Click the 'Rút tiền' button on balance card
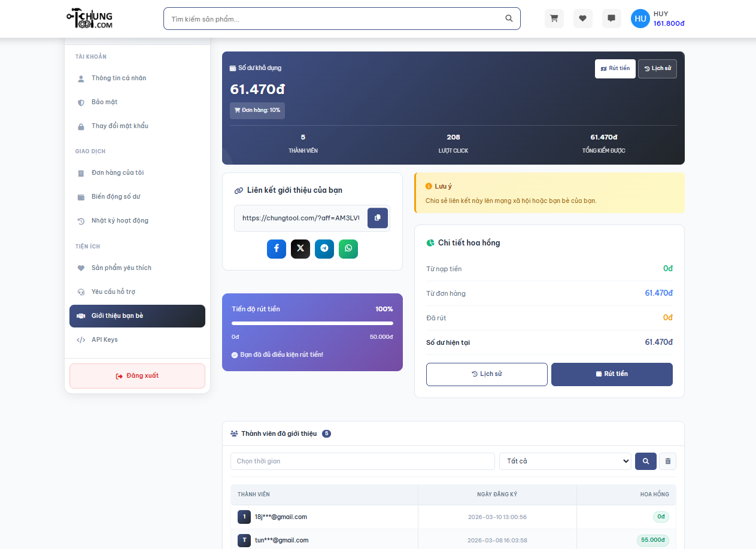This screenshot has width=756, height=549. [x=615, y=68]
